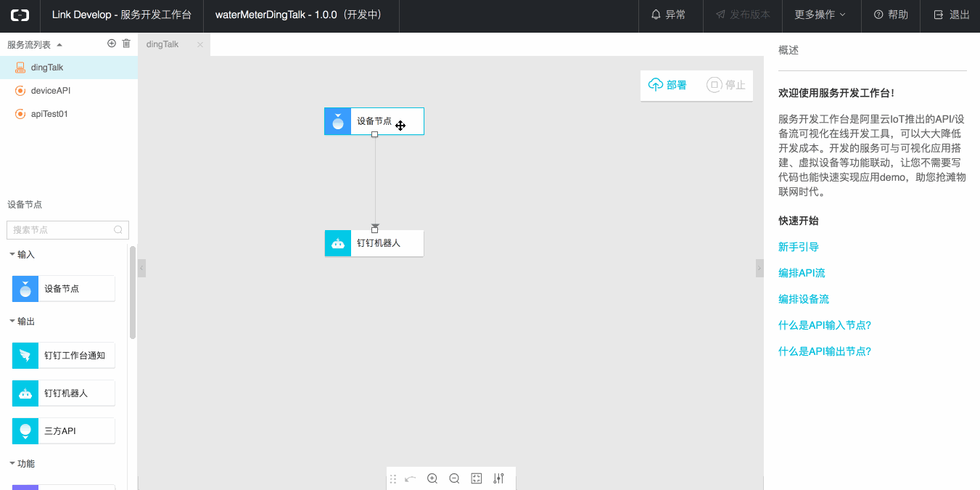Click the 设备节点 node on canvas
The height and width of the screenshot is (490, 980).
(x=374, y=121)
